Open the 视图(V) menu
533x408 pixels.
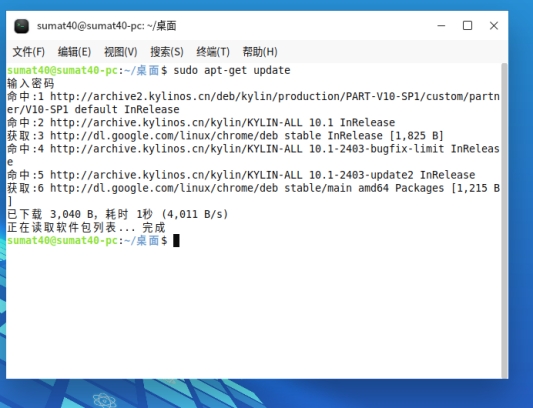pos(121,52)
